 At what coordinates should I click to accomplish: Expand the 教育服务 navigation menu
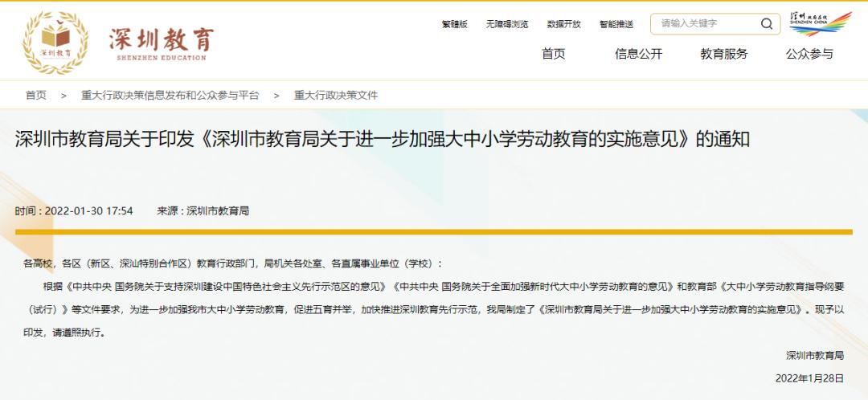click(x=723, y=54)
